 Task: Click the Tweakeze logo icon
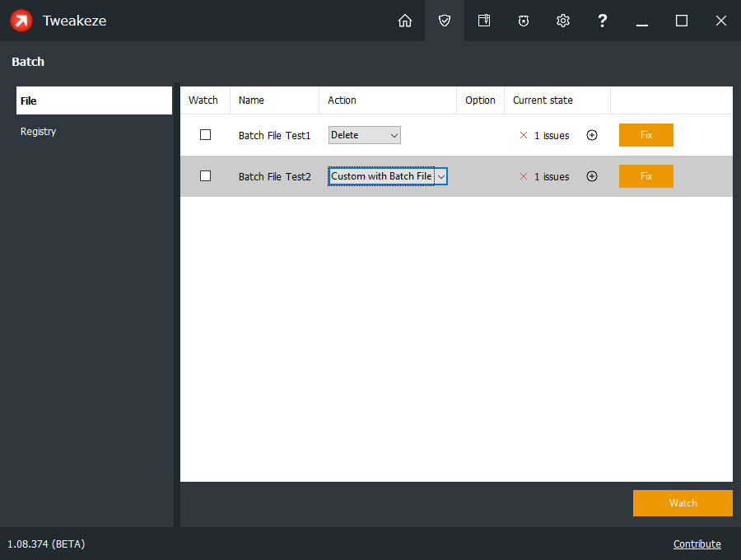pyautogui.click(x=21, y=21)
